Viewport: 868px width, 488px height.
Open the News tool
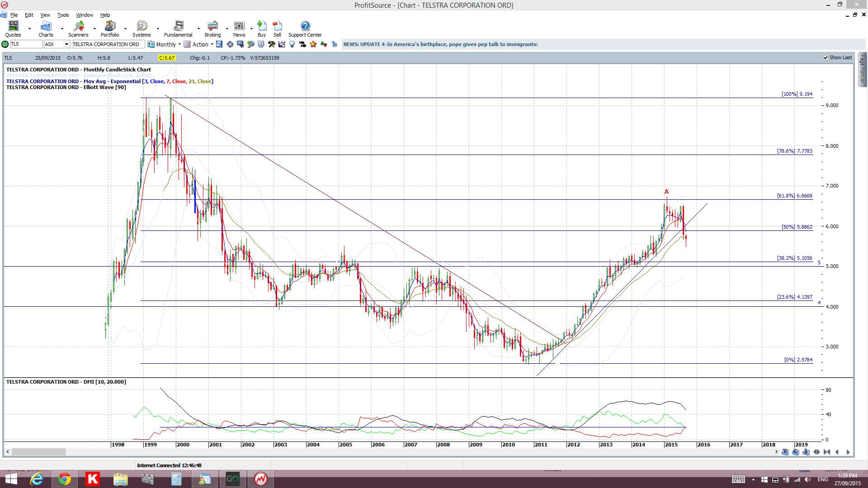coord(239,28)
